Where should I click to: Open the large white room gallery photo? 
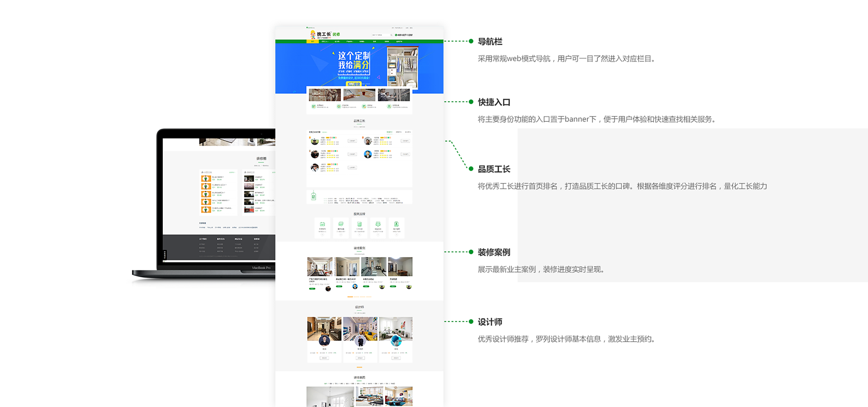coord(330,397)
